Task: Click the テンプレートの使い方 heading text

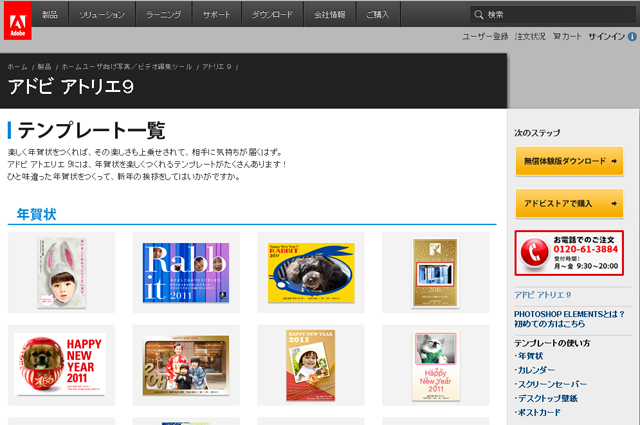Action: pos(552,343)
